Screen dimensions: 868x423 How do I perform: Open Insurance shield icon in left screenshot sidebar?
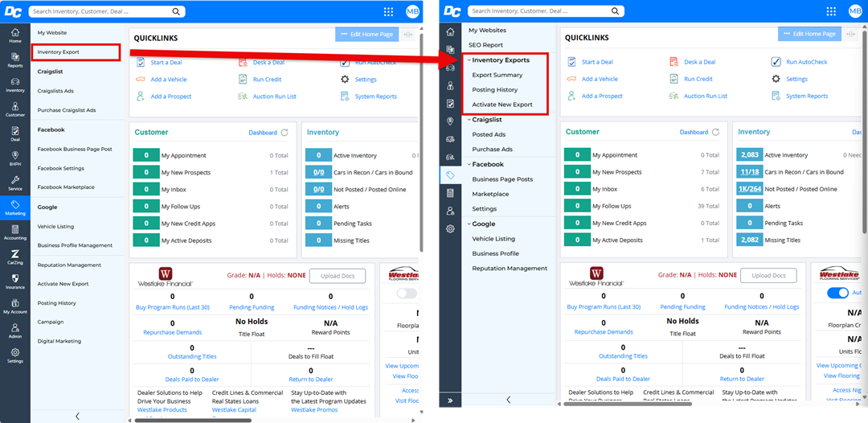point(15,281)
